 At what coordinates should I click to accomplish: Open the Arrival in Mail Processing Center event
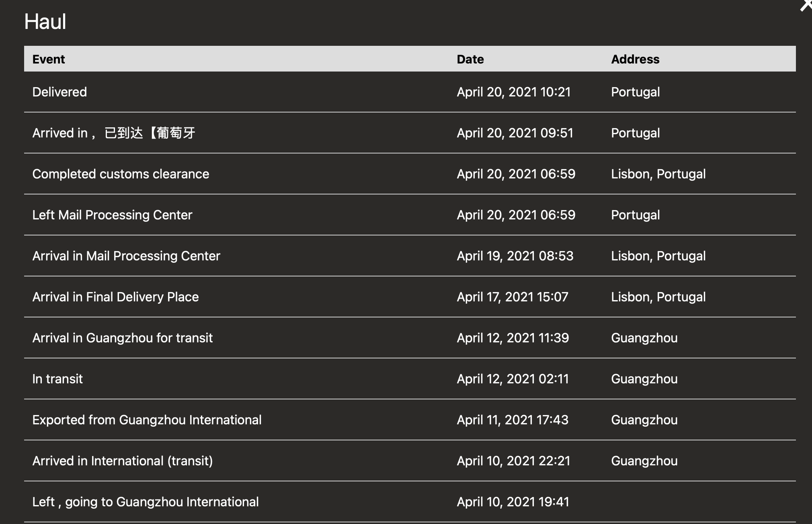[126, 256]
